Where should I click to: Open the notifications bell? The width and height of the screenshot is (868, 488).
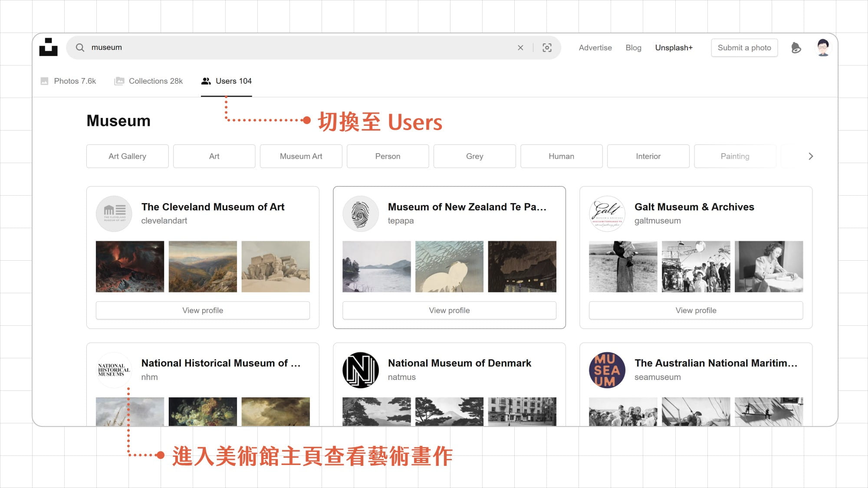pyautogui.click(x=796, y=48)
